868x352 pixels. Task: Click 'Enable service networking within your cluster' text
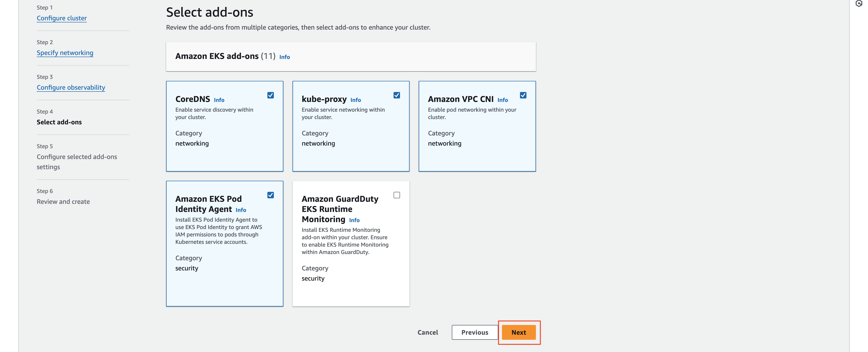pos(343,113)
